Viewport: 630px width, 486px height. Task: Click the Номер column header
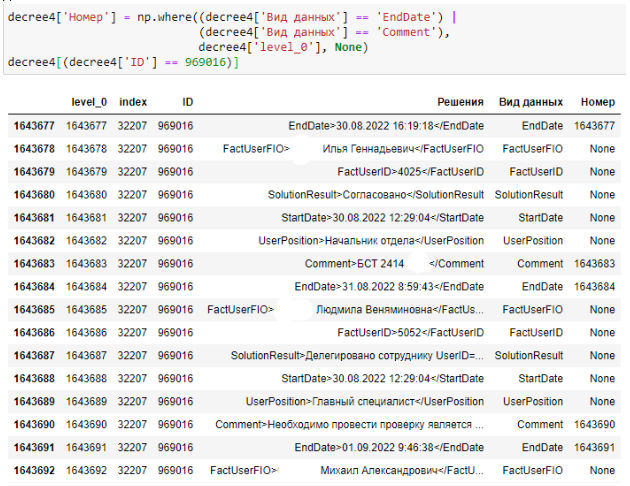596,102
